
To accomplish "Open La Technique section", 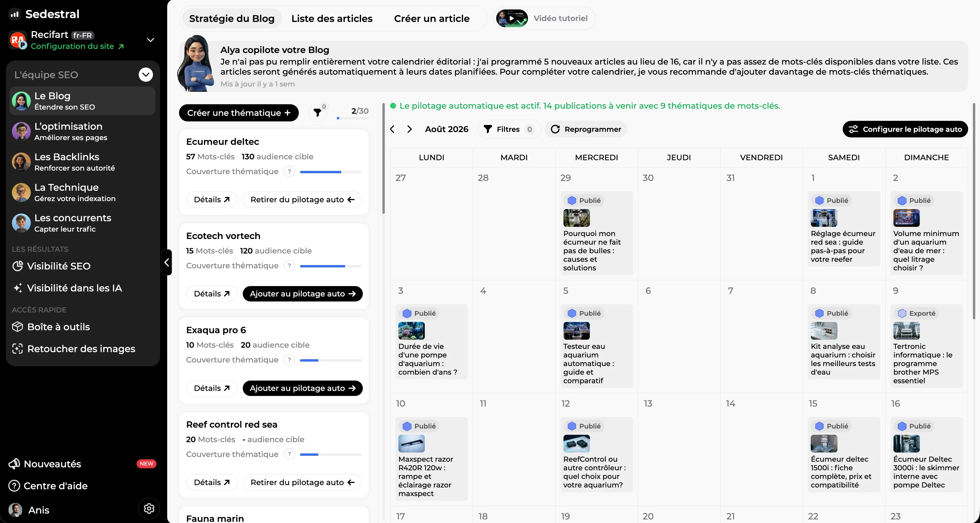I will 82,192.
